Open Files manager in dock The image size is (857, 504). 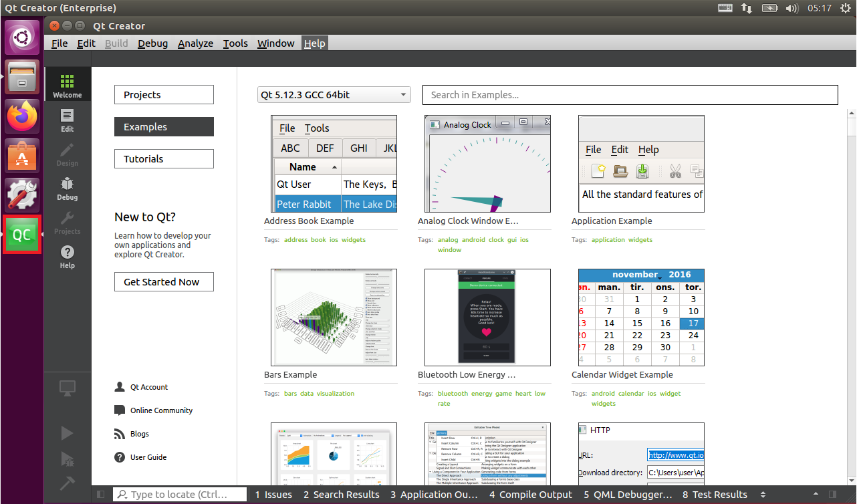pos(23,76)
